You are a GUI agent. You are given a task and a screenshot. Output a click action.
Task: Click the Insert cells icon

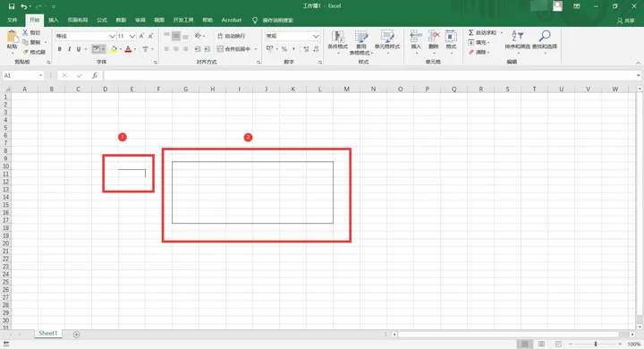pos(416,36)
